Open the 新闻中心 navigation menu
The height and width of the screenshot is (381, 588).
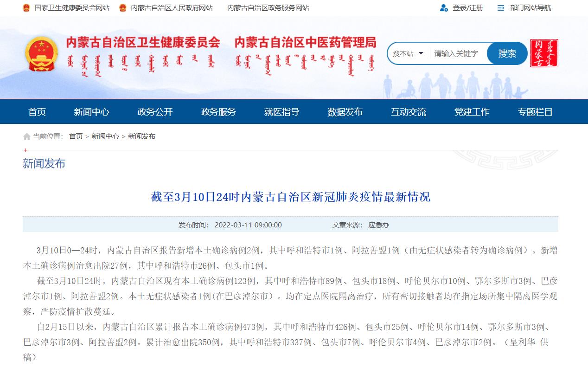(x=91, y=112)
